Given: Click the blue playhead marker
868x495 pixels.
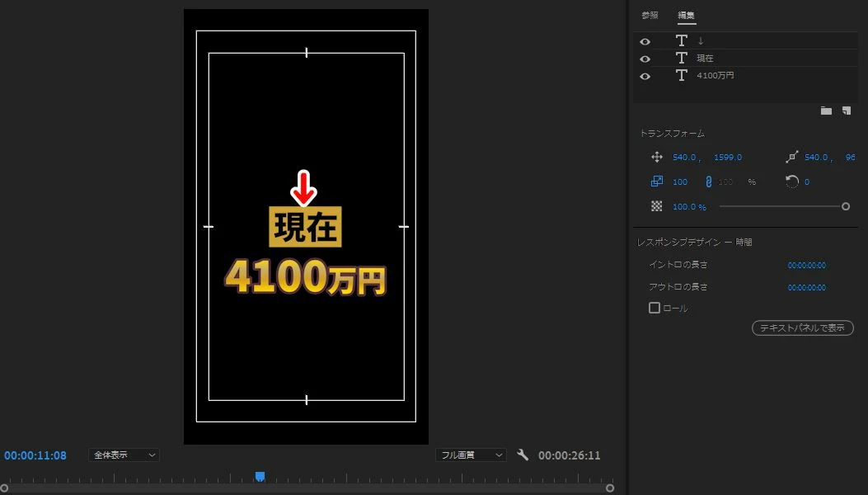Looking at the screenshot, I should tap(260, 476).
